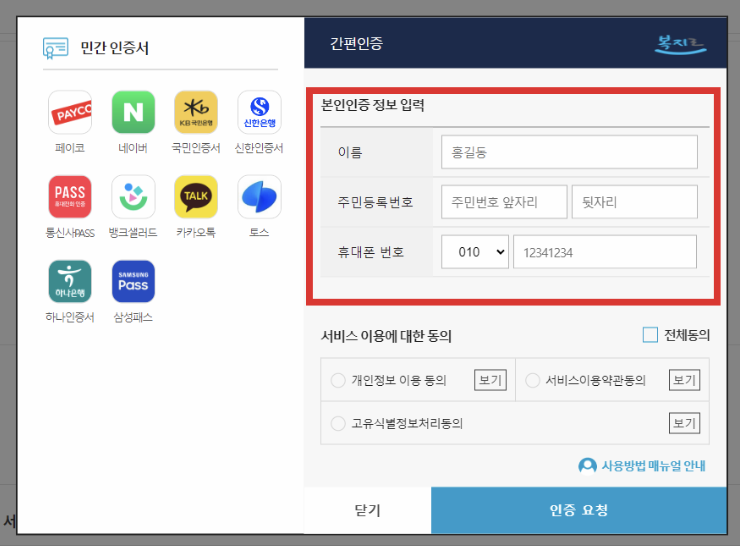
Task: Focus the 이름 input field
Action: pyautogui.click(x=569, y=152)
